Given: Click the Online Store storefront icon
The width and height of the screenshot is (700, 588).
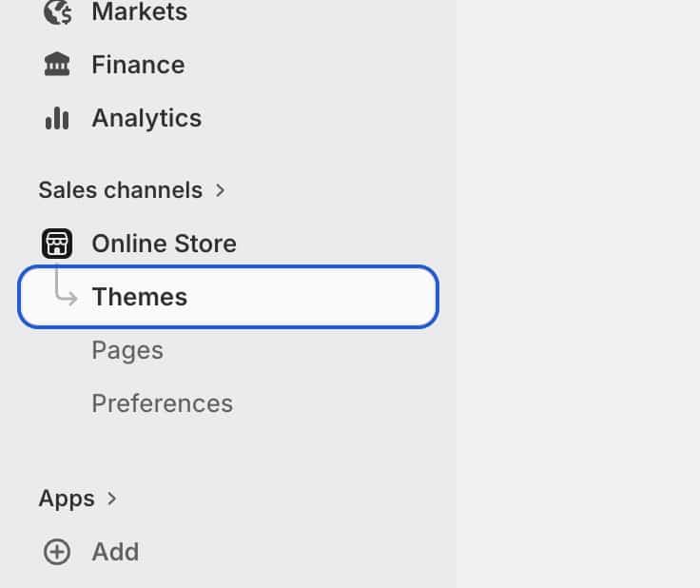Looking at the screenshot, I should click(57, 244).
